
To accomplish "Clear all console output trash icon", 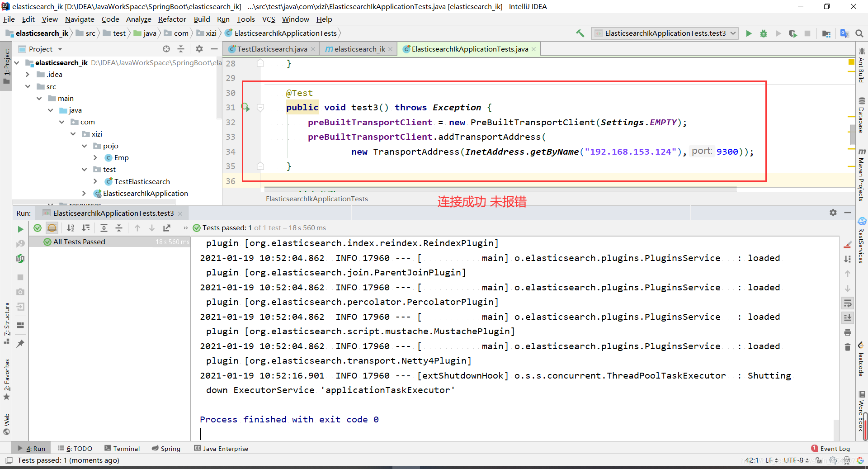I will click(848, 347).
